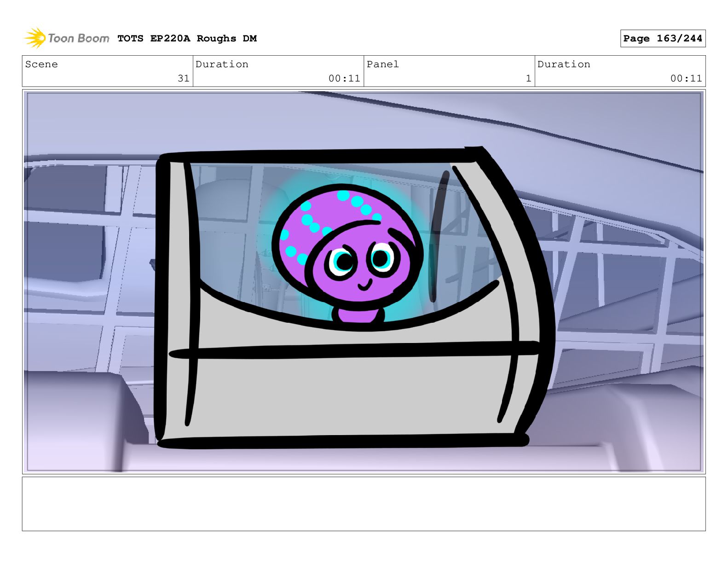The image size is (728, 564).
Task: Select the title text 'TOTS EP220A Roughs DM'
Action: point(187,39)
